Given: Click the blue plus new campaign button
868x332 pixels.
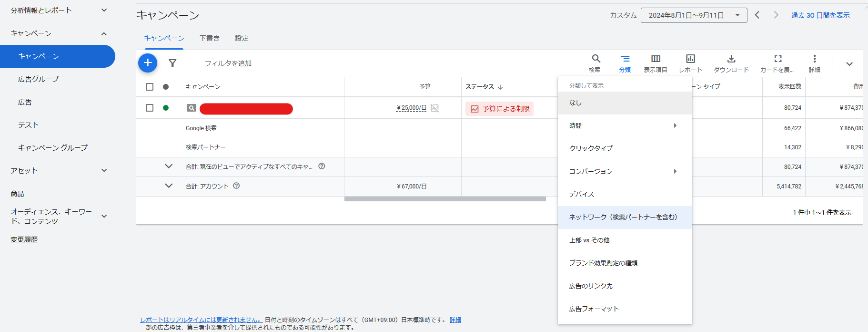Looking at the screenshot, I should click(148, 63).
